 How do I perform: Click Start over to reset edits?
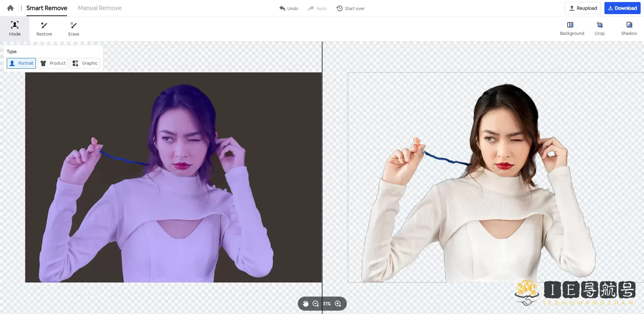pyautogui.click(x=351, y=8)
